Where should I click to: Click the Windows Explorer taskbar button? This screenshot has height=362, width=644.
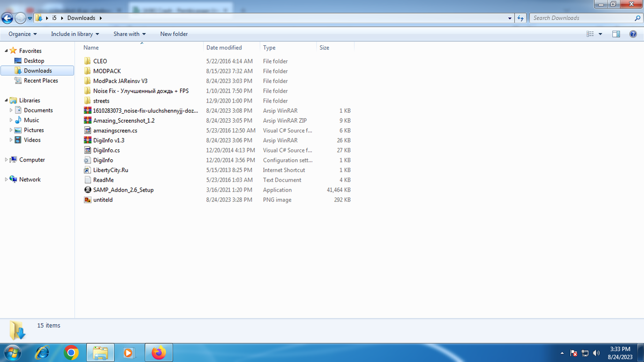coord(100,353)
